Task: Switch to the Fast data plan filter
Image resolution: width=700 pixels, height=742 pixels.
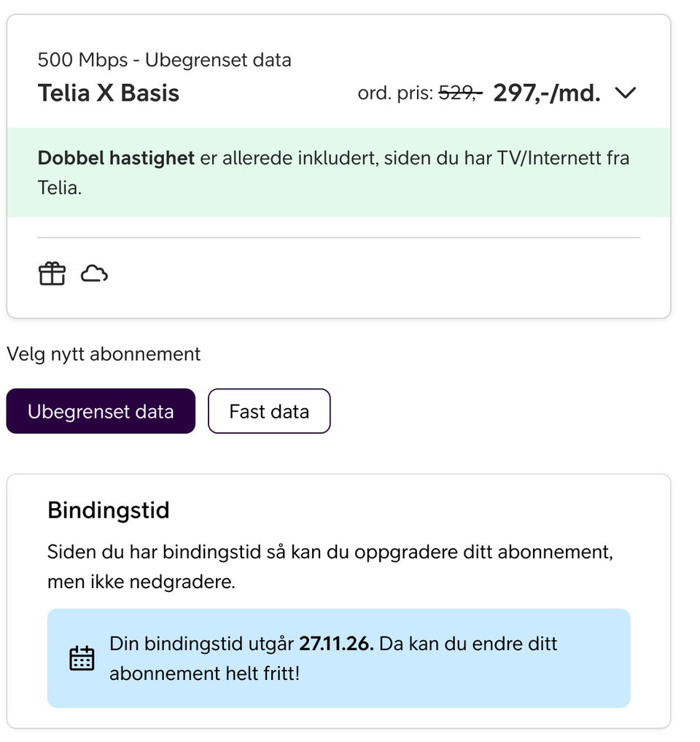Action: [269, 411]
